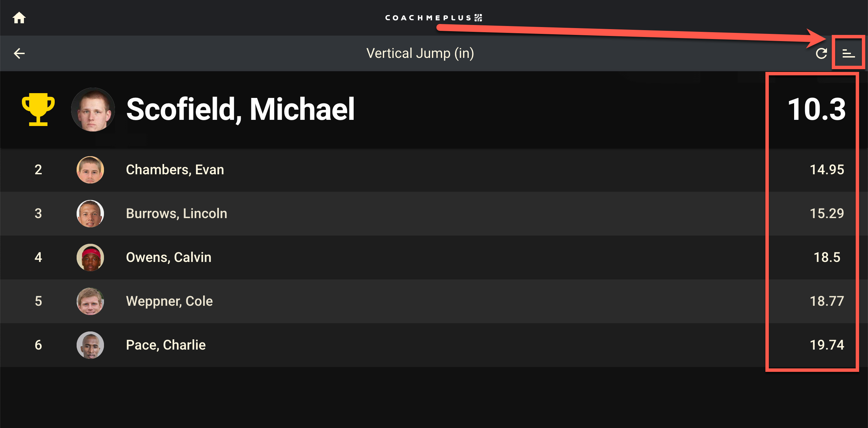This screenshot has height=428, width=868.
Task: Select the Burrows, Lincoln name
Action: (x=176, y=214)
